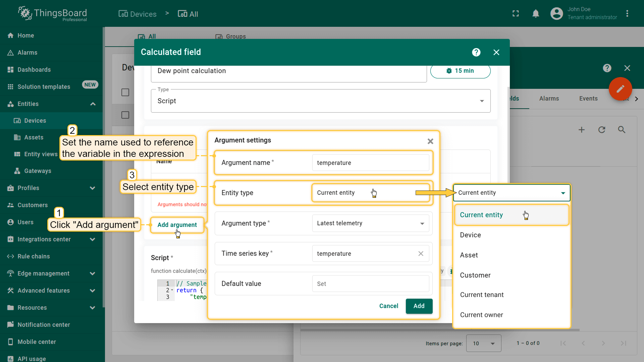644x362 pixels.
Task: Open the Argument type dropdown
Action: [x=370, y=223]
